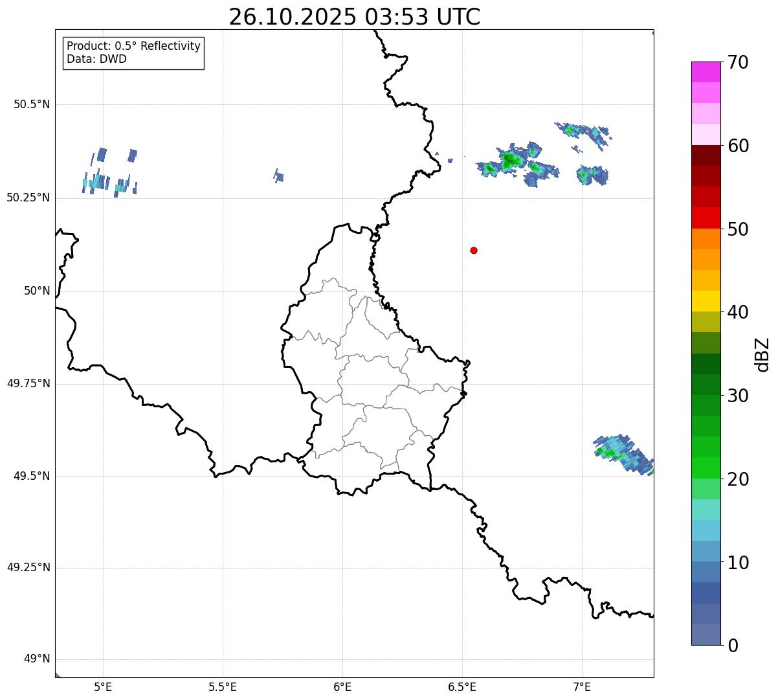
Task: Click the radar echo cell near 7.1°E 49.55°N
Action: [x=625, y=454]
